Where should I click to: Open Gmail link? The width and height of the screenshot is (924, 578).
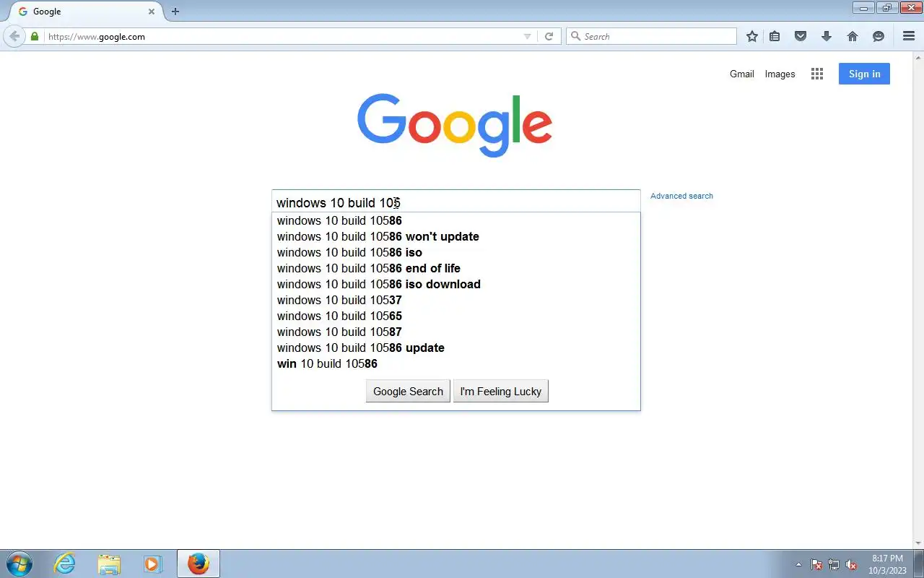click(x=742, y=74)
